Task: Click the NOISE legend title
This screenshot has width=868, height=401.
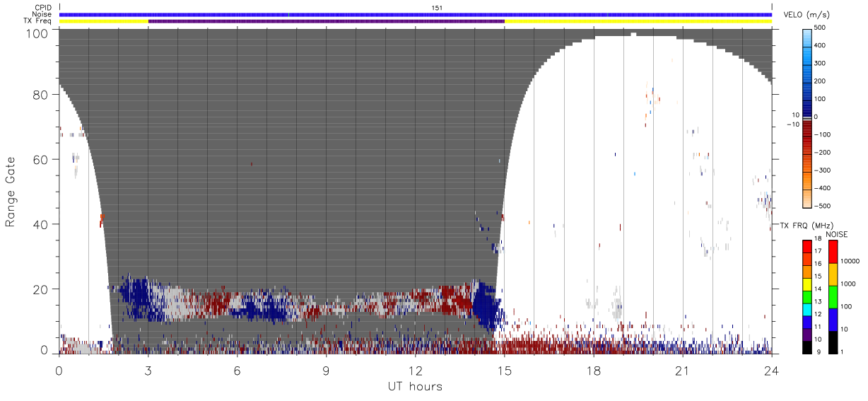Action: [836, 234]
